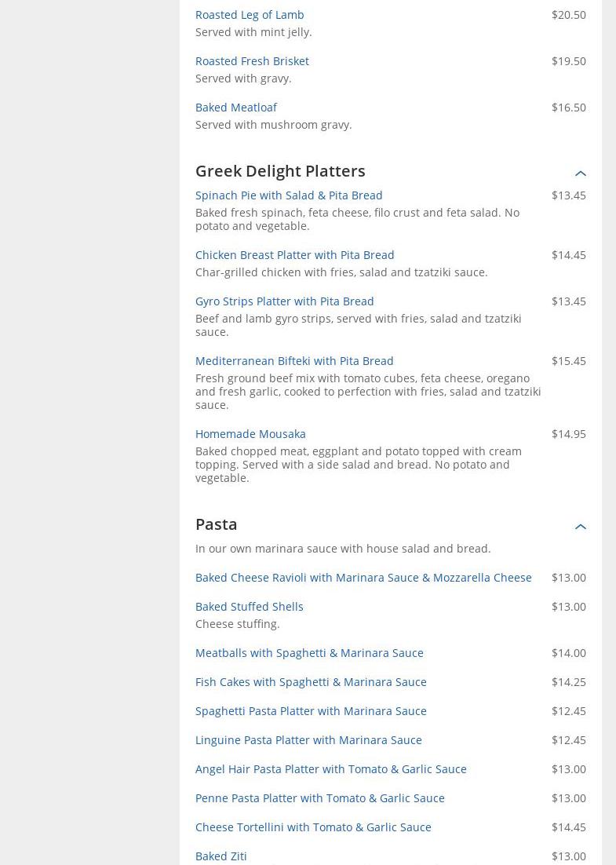Click Linguine Pasta Platter with Marinara Sauce
The image size is (616, 865).
[x=308, y=740]
